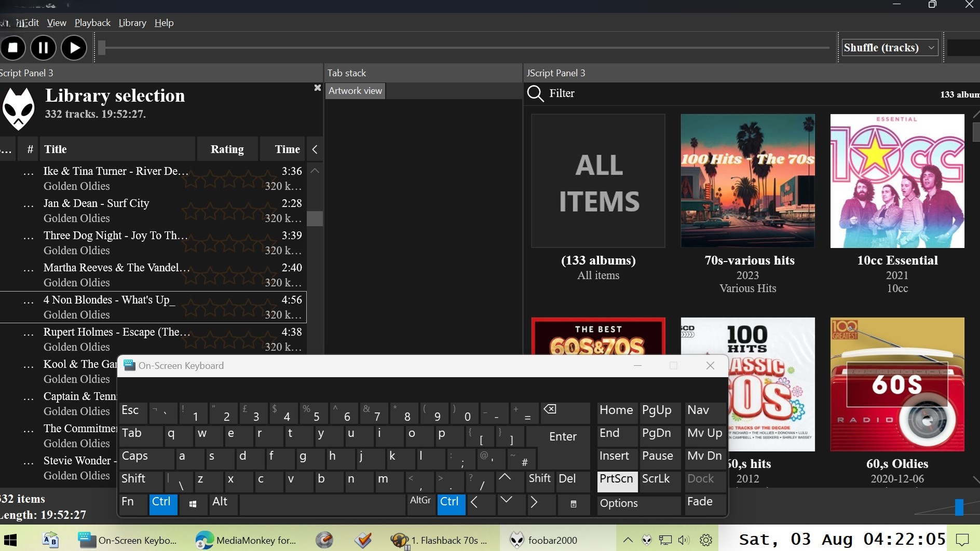Click the volume slider at bottom right
Viewport: 980px width, 551px height.
tap(959, 507)
